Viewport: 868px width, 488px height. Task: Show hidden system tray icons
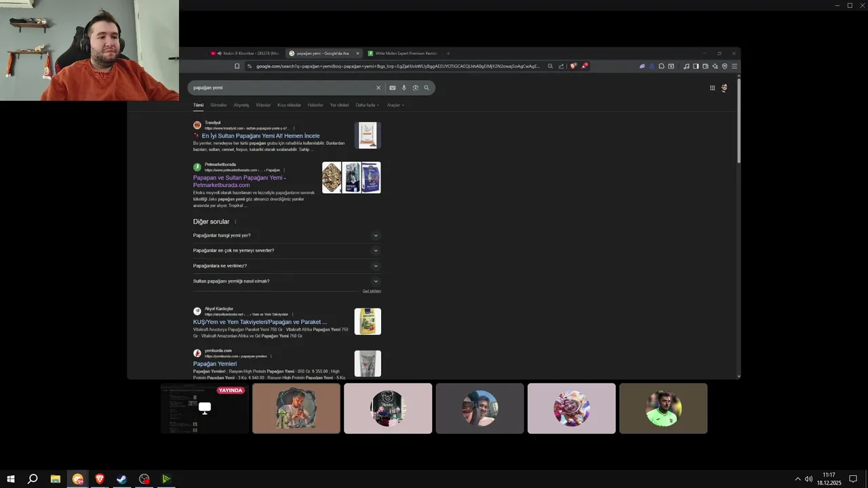(797, 479)
